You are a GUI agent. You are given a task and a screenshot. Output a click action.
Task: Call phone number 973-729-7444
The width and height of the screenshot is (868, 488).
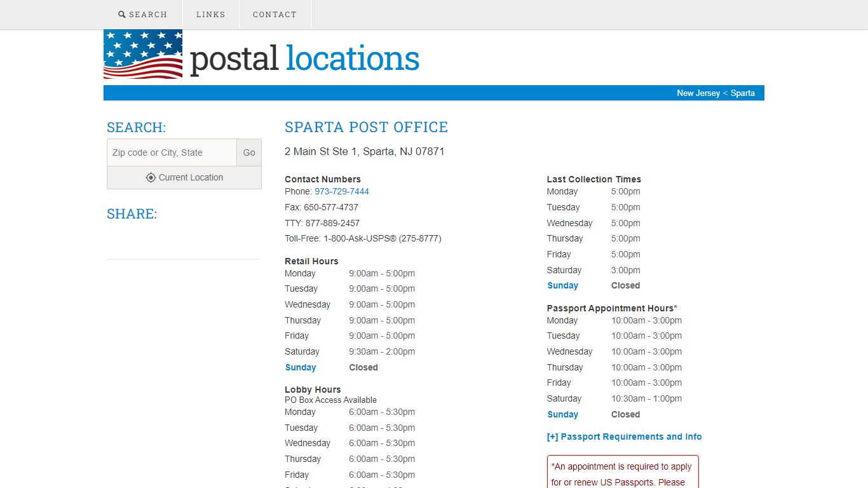[342, 191]
